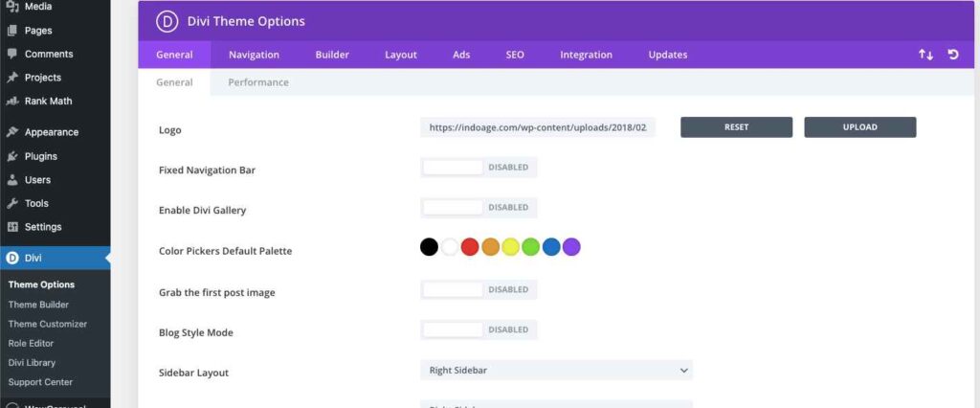Open Role Editor link
Viewport: 980px width, 408px height.
(x=31, y=343)
